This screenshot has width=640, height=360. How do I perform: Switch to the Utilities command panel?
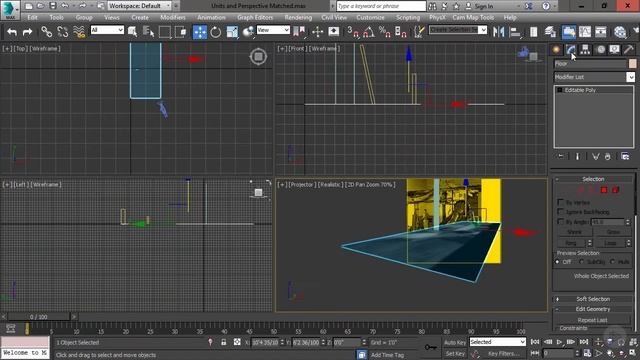tap(629, 49)
